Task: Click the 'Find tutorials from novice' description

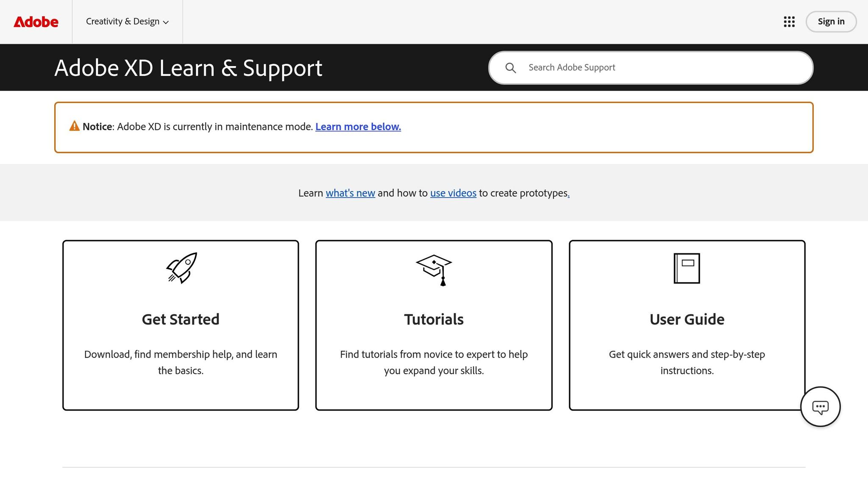Action: tap(434, 362)
